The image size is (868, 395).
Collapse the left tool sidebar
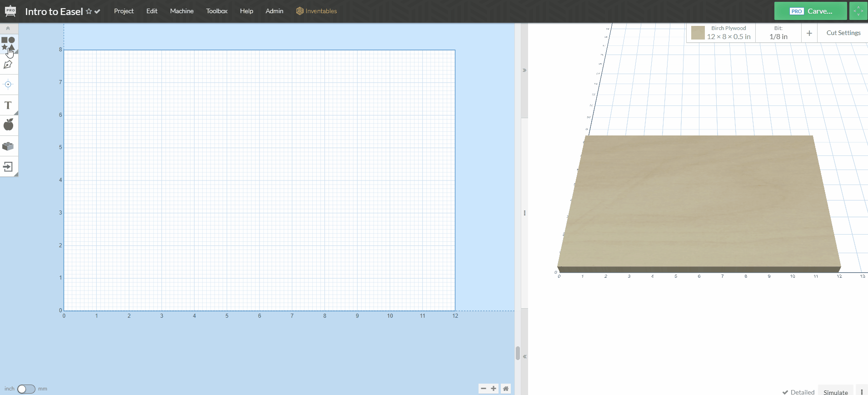8,28
